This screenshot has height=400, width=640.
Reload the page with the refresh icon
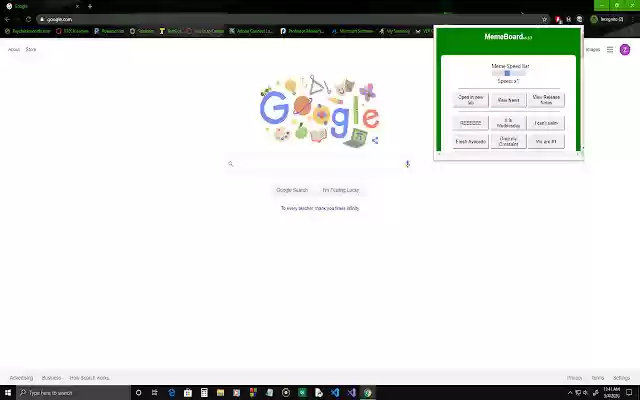(28, 19)
